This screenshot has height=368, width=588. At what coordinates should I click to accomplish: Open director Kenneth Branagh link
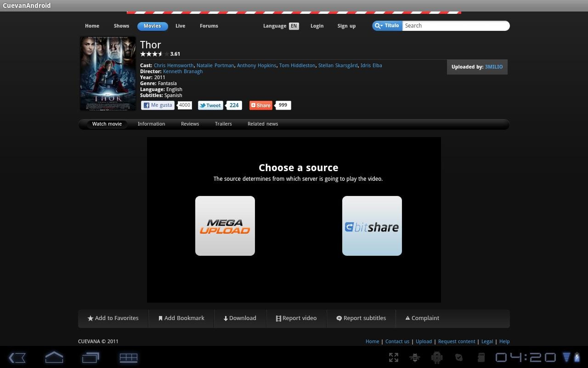[x=183, y=71]
